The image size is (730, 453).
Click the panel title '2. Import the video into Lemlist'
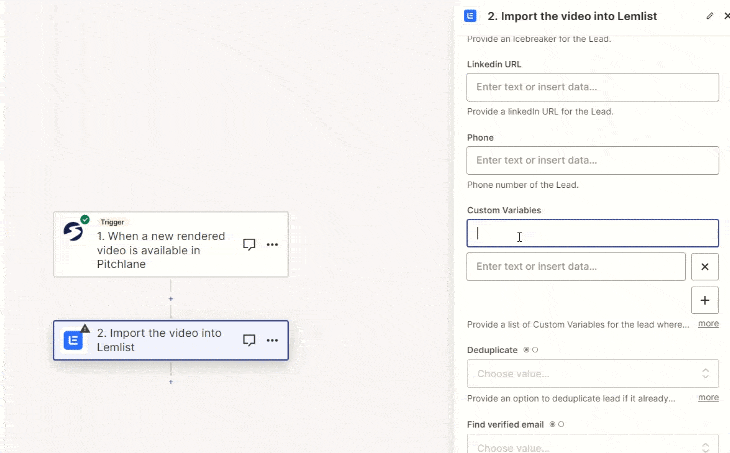pyautogui.click(x=572, y=16)
